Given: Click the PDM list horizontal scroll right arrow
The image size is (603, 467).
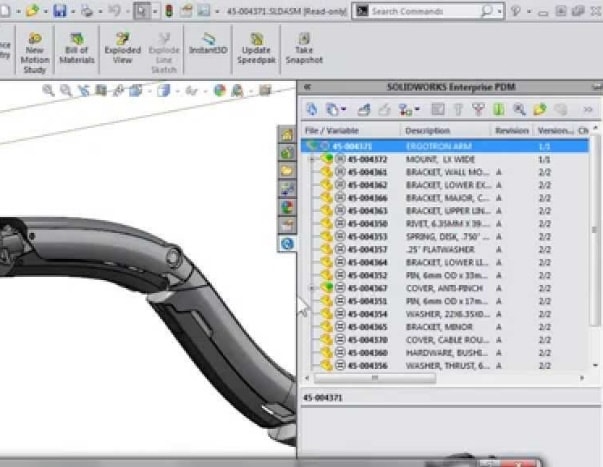Looking at the screenshot, I should (x=582, y=378).
